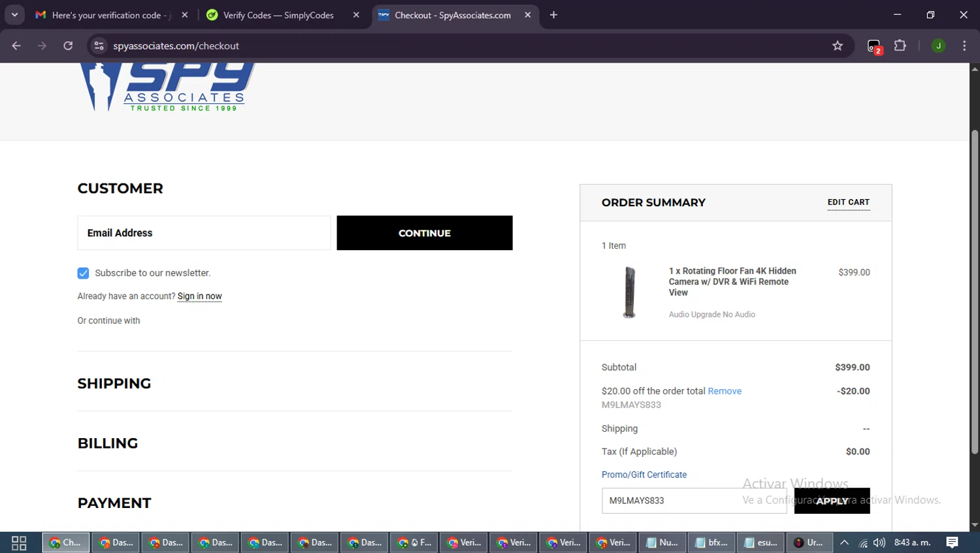Click the Subtotal $399.00 amount

(852, 368)
